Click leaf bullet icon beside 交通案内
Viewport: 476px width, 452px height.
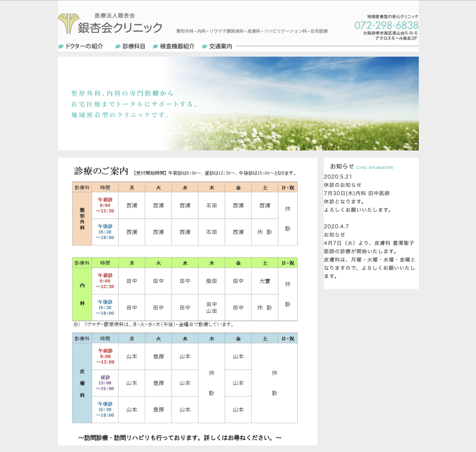[205, 47]
